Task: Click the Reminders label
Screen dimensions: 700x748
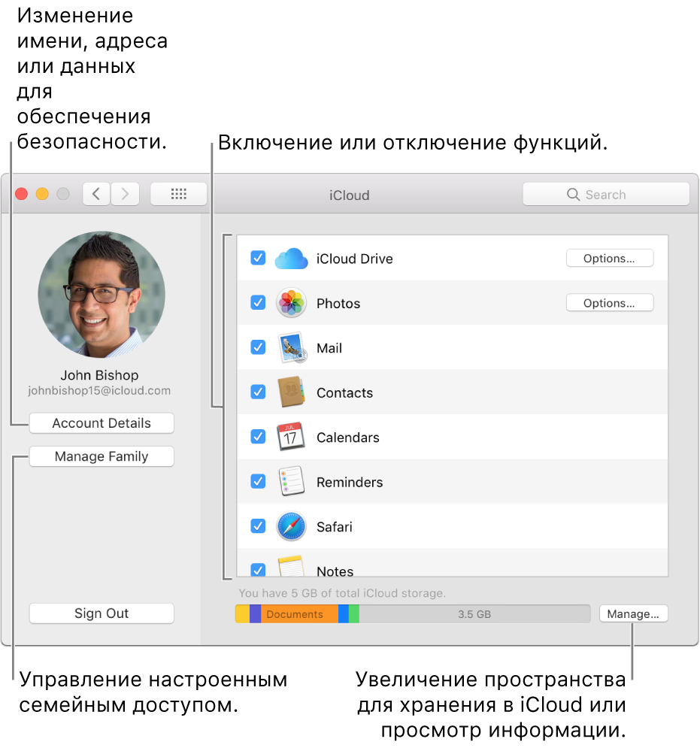Action: (x=350, y=483)
